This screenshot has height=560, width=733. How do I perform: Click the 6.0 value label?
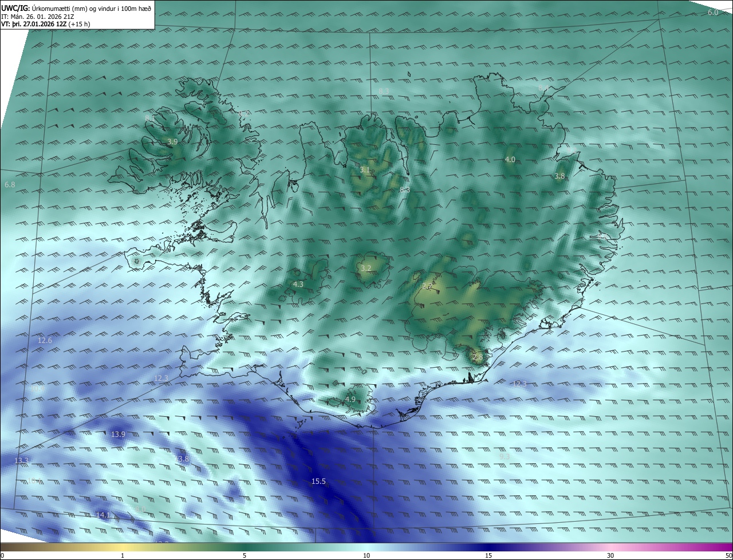coord(713,13)
